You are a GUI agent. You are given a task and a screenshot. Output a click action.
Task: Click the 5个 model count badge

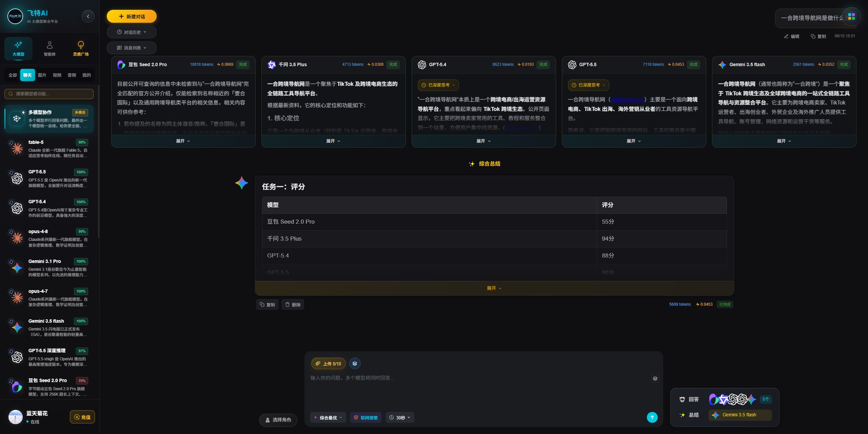766,399
